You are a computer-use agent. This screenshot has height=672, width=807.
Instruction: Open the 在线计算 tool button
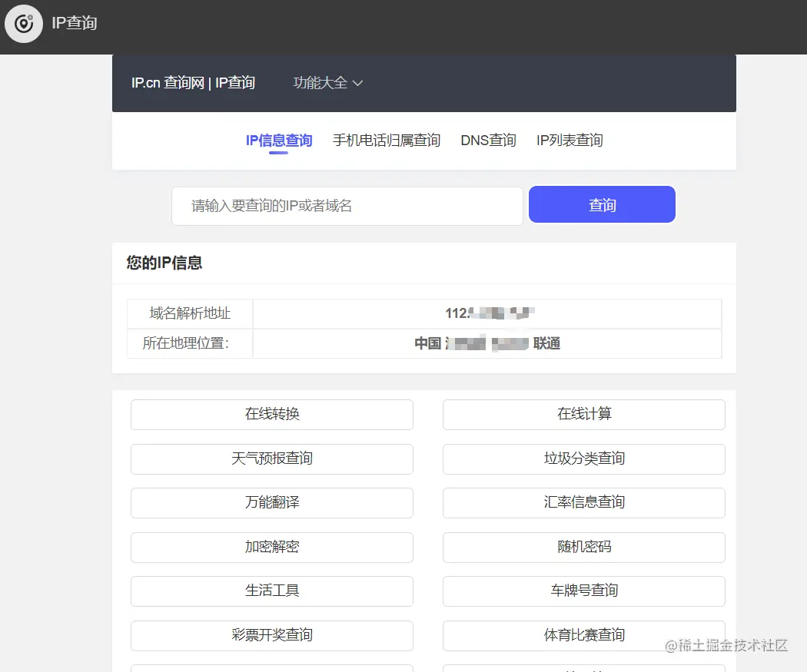pos(583,415)
